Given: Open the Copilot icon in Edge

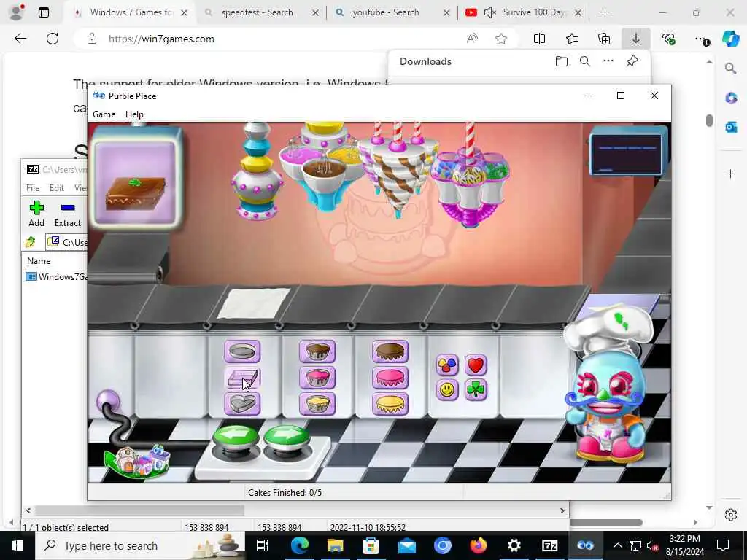Looking at the screenshot, I should 731,39.
